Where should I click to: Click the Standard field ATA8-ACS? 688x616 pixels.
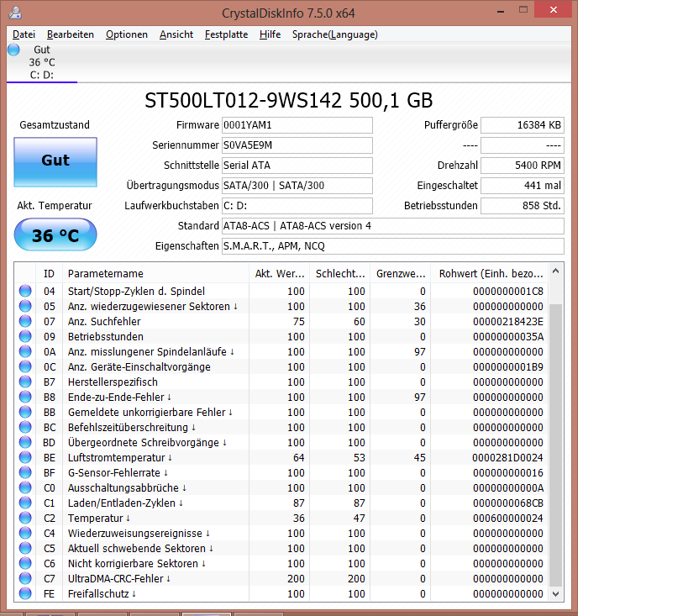pyautogui.click(x=392, y=226)
